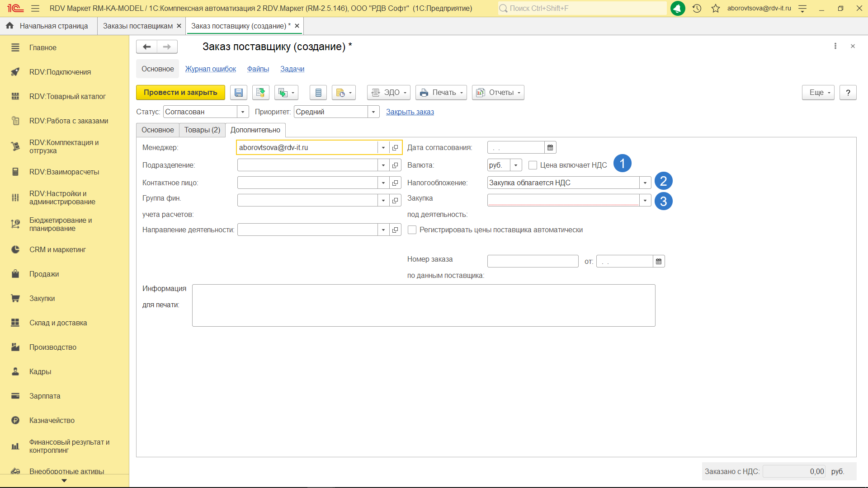Image resolution: width=868 pixels, height=488 pixels.
Task: Click open-form icon next to Менеджер field
Action: [x=395, y=148]
